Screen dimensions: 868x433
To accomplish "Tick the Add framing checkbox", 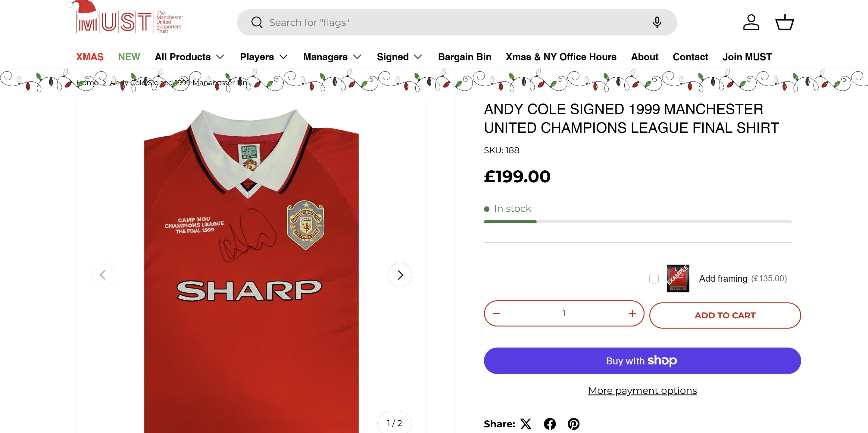I will (654, 279).
